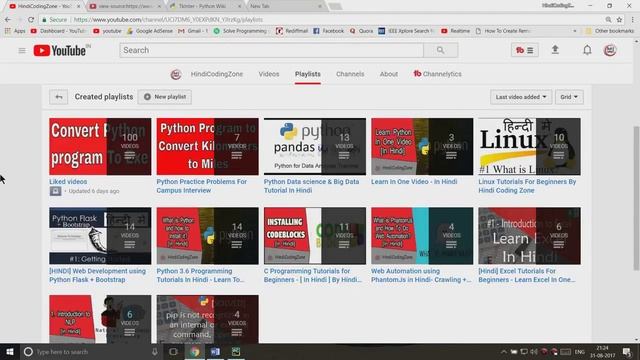Open Python 3.6 Programming Tutorials link
Screen dimensions: 640x360
(x=200, y=275)
